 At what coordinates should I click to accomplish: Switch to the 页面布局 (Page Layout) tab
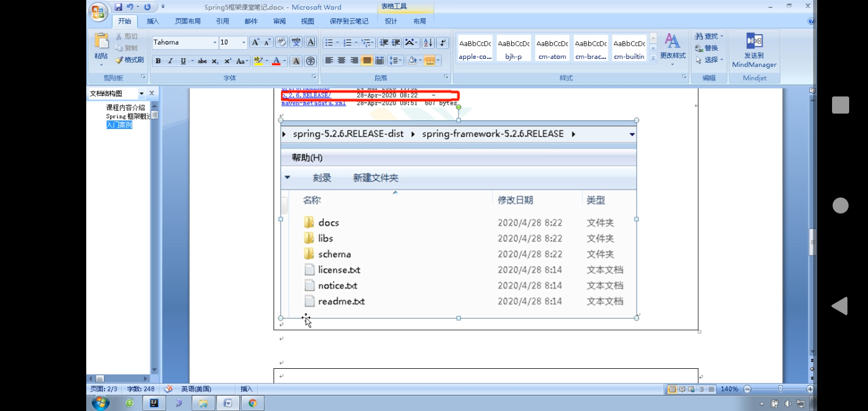pyautogui.click(x=188, y=21)
